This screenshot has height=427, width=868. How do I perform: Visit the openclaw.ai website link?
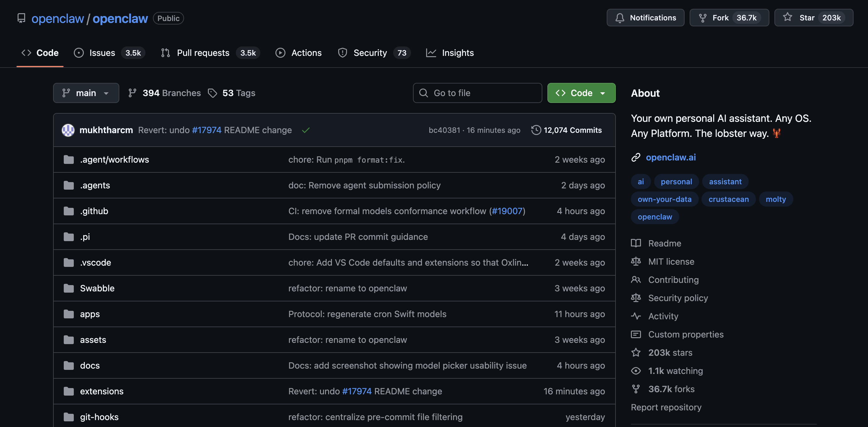pyautogui.click(x=670, y=157)
